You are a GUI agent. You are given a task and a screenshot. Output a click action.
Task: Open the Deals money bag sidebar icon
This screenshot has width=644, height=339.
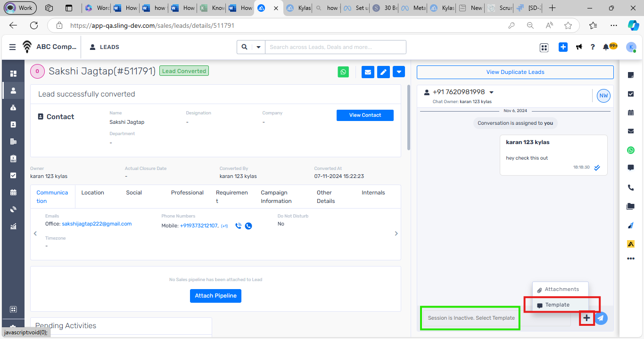[x=13, y=107]
